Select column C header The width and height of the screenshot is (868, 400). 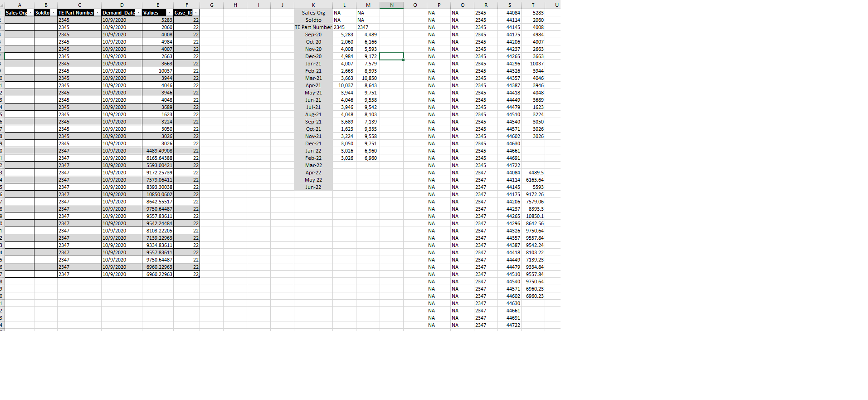79,5
